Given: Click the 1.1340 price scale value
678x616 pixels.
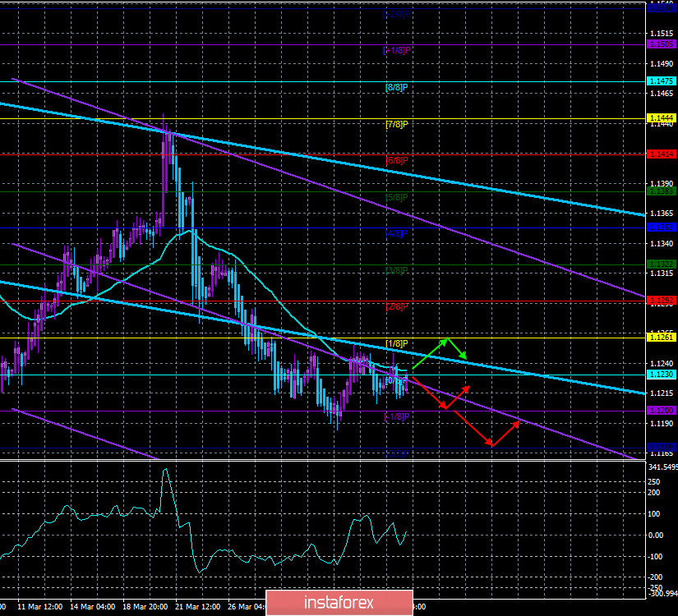Looking at the screenshot, I should tap(662, 244).
